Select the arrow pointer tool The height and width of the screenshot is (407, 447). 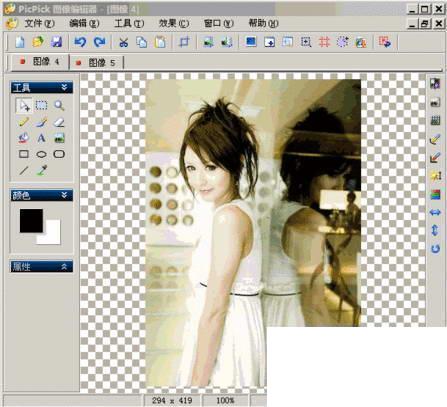(24, 106)
